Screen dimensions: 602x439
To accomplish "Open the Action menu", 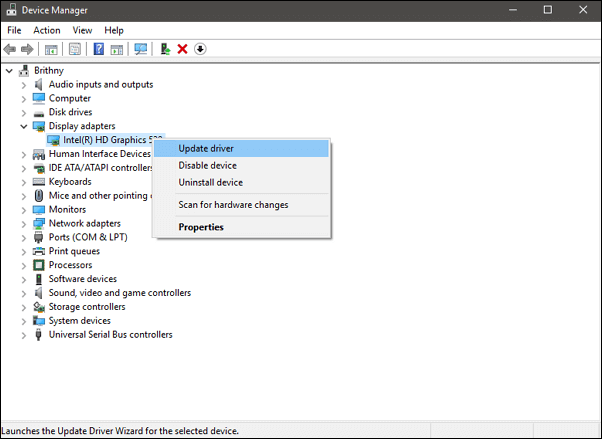I will point(46,30).
